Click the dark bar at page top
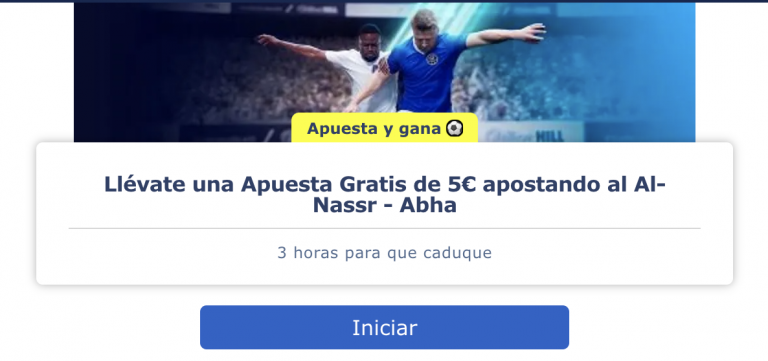Image resolution: width=768 pixels, height=361 pixels. pyautogui.click(x=384, y=1)
